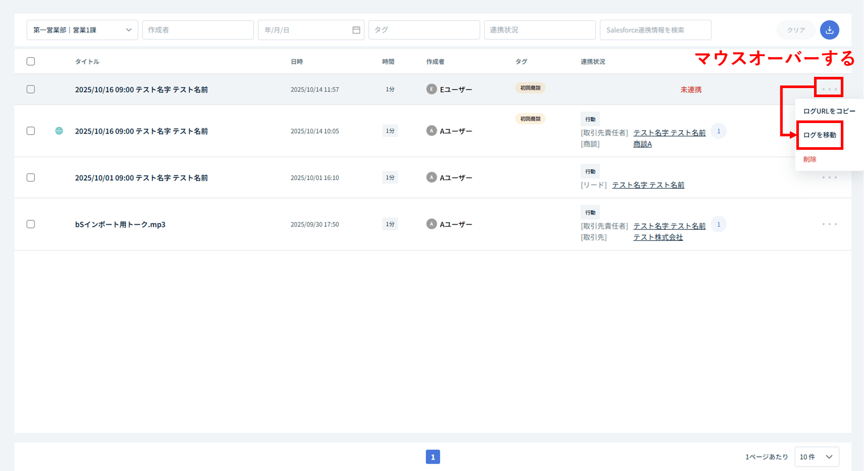The height and width of the screenshot is (471, 868).
Task: Check the box for Eユーザー's log row
Action: click(31, 89)
